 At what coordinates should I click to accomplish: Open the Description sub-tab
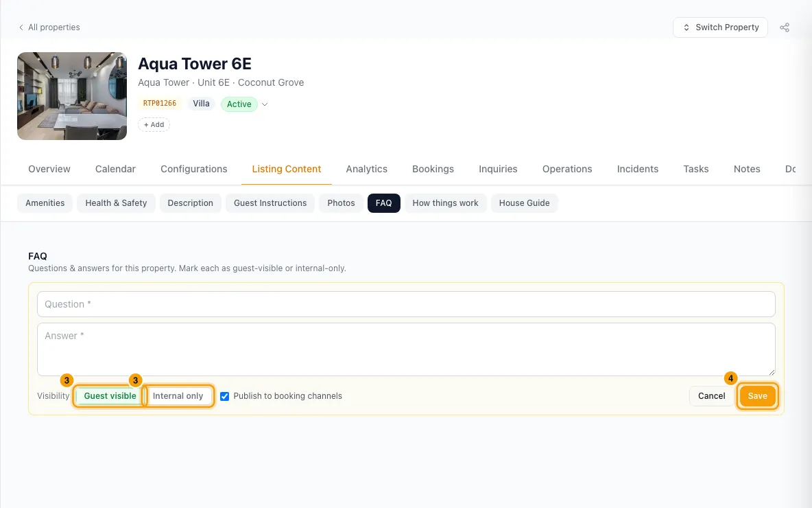coord(190,203)
